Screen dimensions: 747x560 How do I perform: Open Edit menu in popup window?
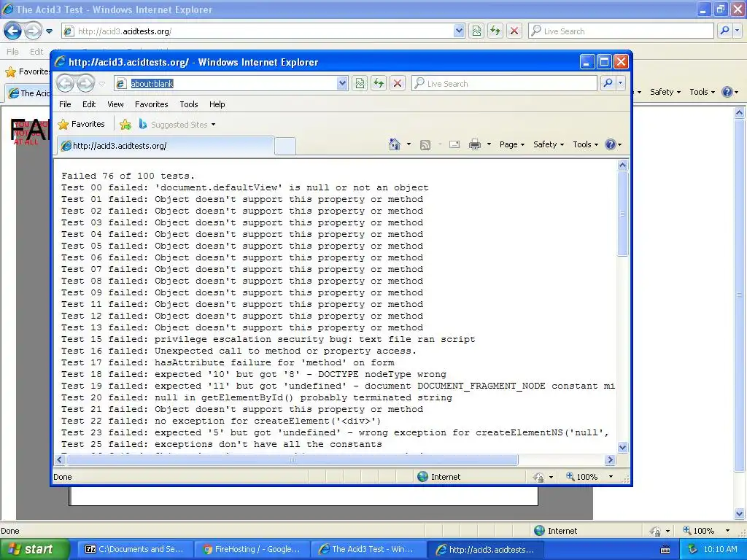click(89, 104)
